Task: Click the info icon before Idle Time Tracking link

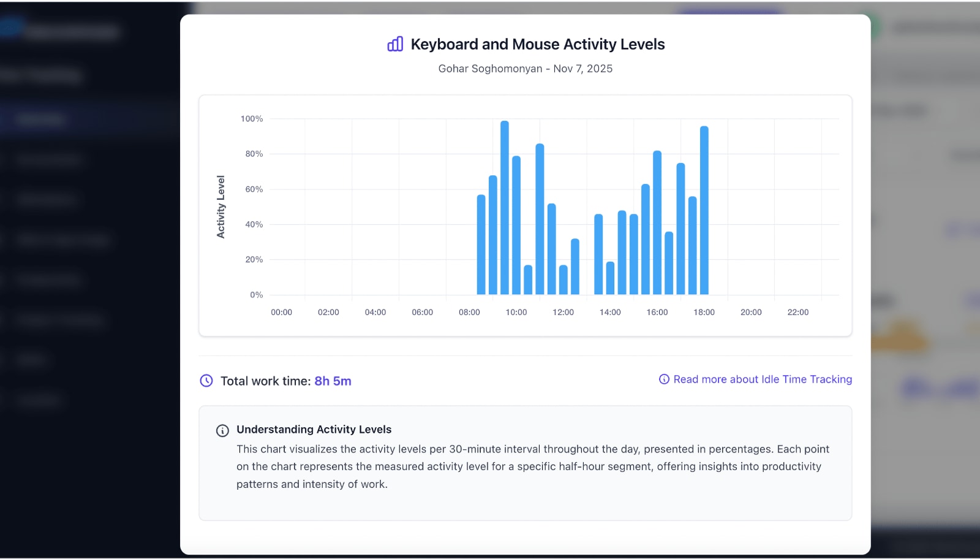Action: [664, 379]
